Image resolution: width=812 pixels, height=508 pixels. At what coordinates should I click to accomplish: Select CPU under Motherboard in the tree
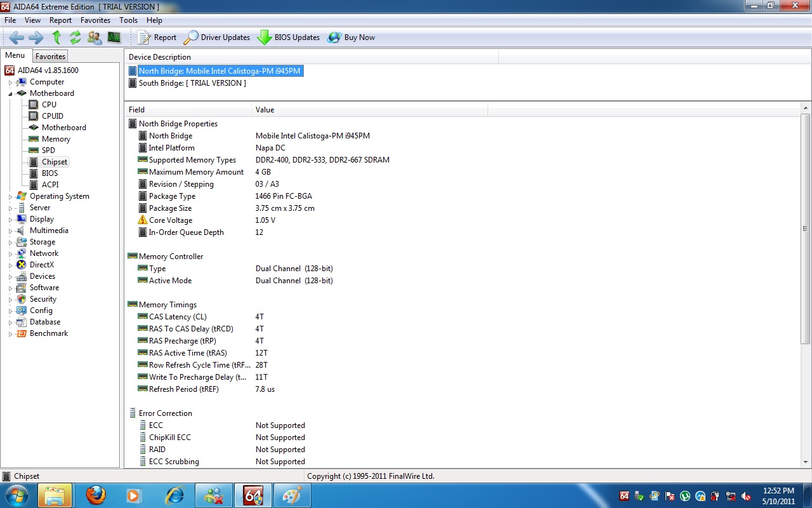(49, 105)
